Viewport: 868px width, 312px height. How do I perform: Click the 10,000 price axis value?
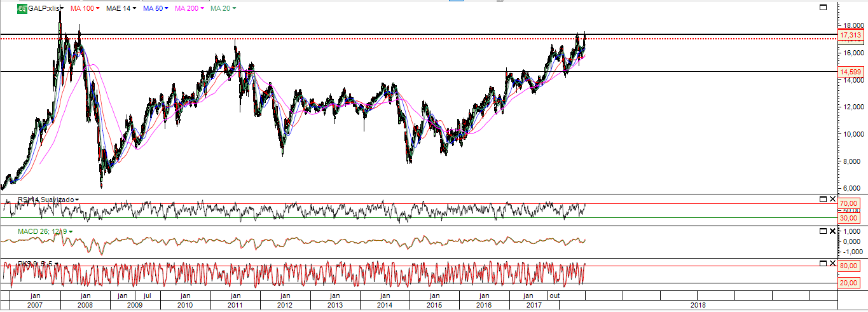coord(852,134)
